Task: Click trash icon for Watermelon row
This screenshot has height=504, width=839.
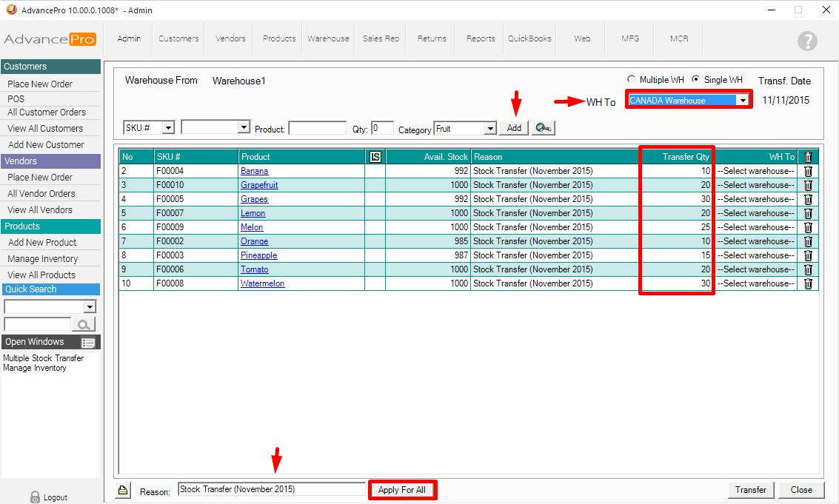Action: (x=808, y=283)
